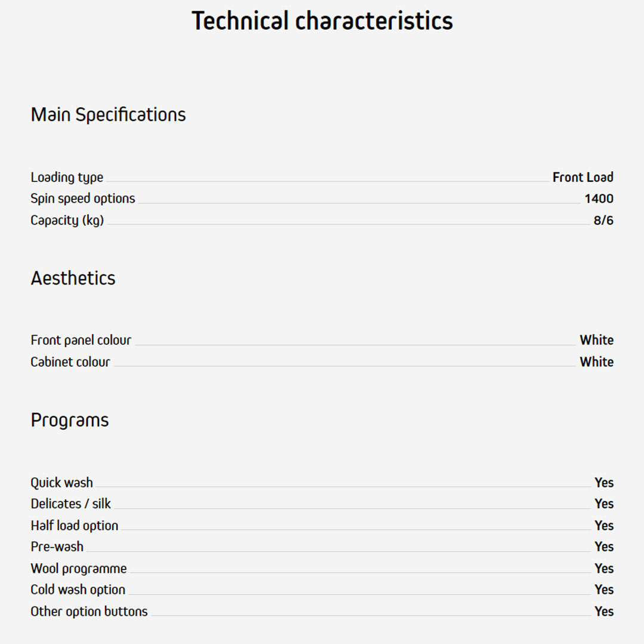Click the 8/6 capacity value
644x644 pixels.
point(603,221)
